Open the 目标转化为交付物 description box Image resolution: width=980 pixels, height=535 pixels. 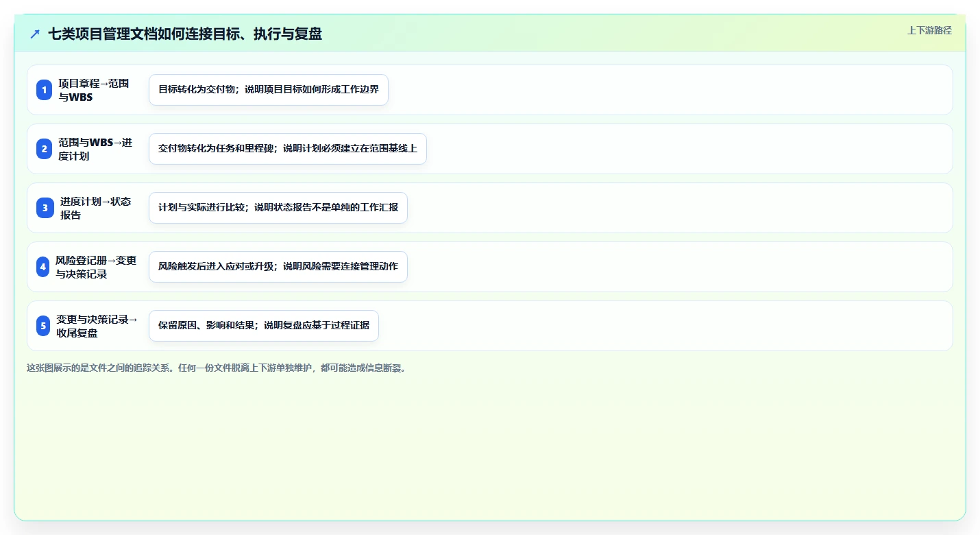click(x=269, y=90)
